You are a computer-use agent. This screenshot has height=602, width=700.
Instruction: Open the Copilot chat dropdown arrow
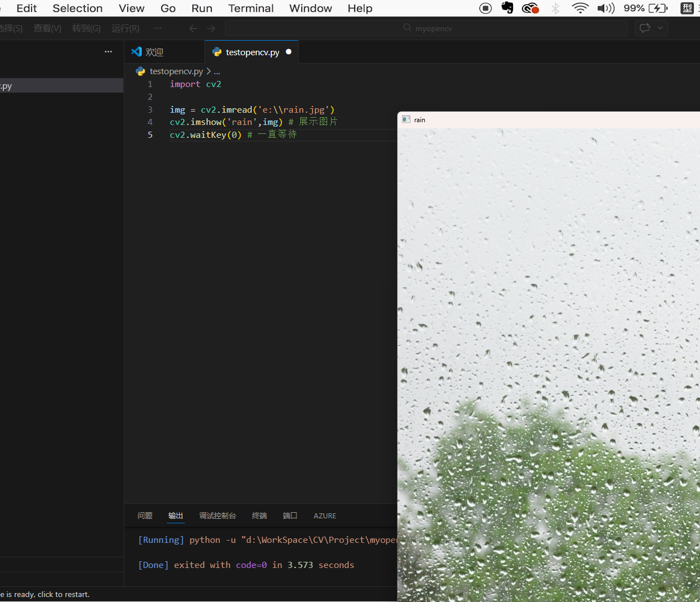click(661, 28)
